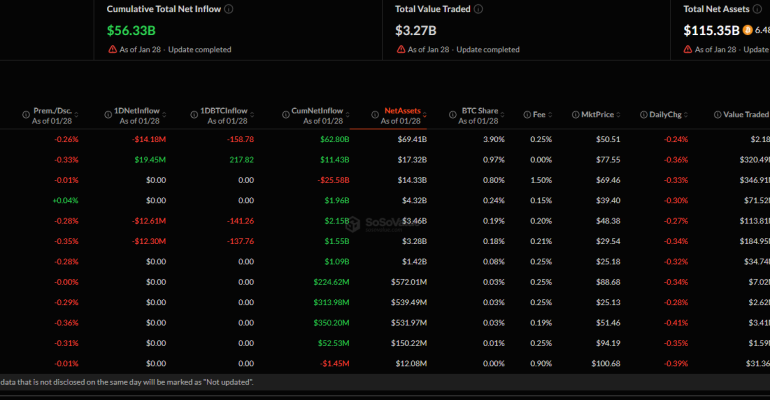Viewport: 770px width, 400px height.
Task: Click the green $19.45M inflow cell
Action: [150, 160]
